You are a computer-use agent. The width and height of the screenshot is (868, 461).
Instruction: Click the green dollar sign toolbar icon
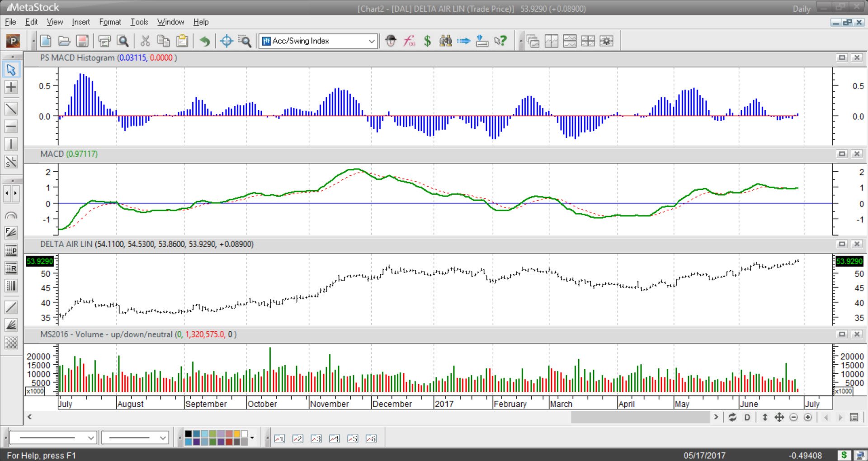(x=427, y=41)
